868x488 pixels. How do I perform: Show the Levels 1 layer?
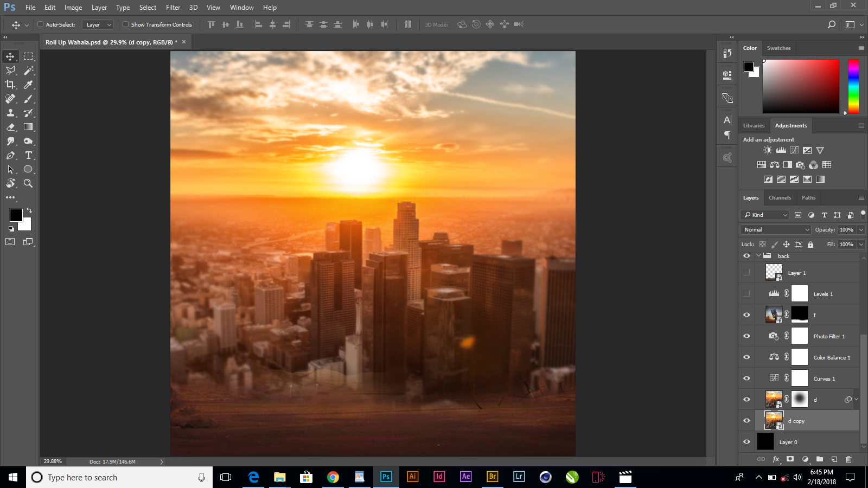(x=746, y=294)
